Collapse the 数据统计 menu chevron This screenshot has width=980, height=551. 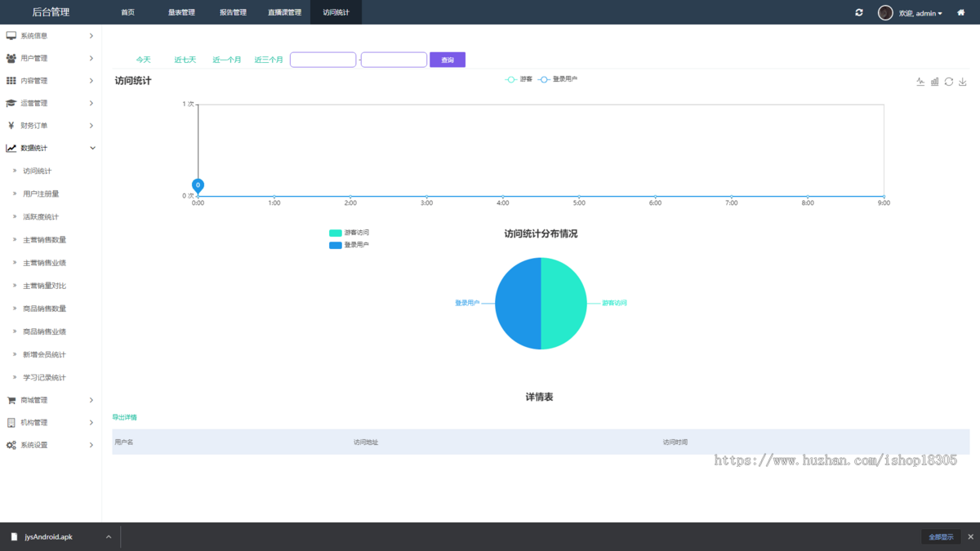pos(92,148)
